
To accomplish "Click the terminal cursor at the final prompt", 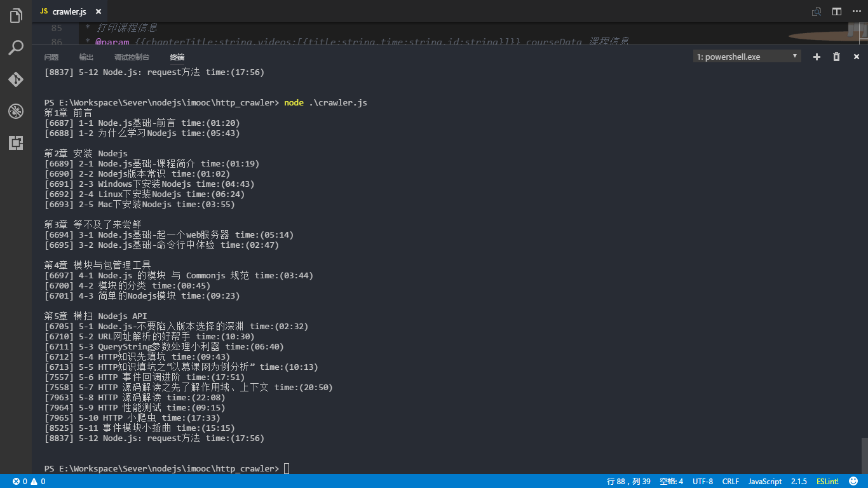I will click(x=287, y=469).
